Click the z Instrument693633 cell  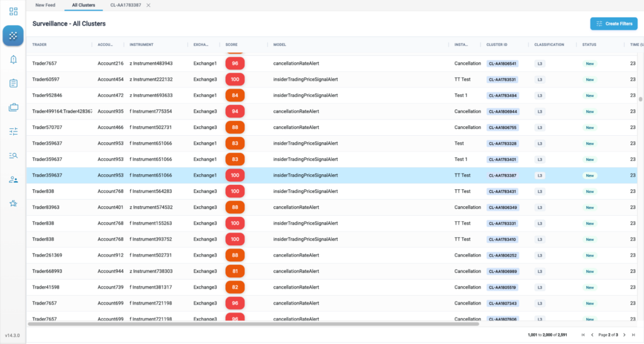point(151,96)
